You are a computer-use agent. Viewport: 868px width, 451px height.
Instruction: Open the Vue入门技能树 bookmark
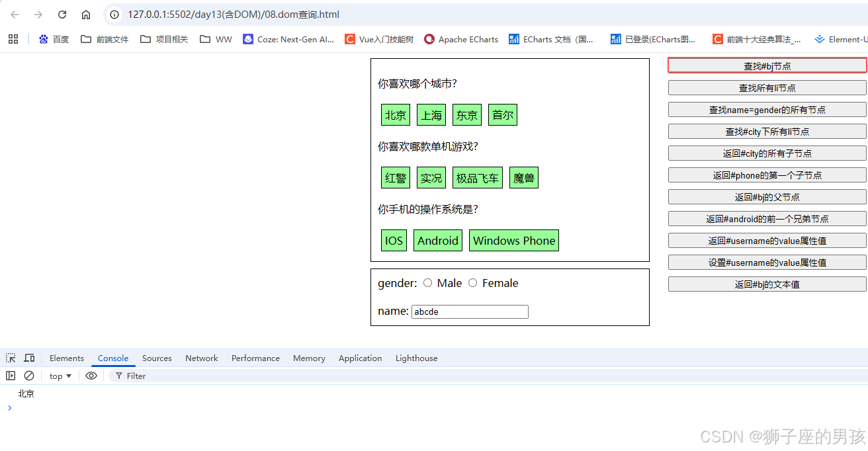tap(379, 39)
